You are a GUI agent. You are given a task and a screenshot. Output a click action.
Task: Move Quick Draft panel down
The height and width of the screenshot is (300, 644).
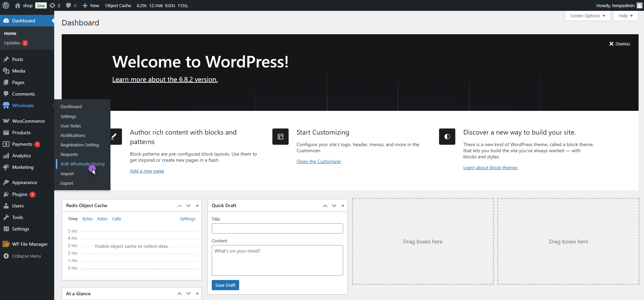[x=334, y=205]
